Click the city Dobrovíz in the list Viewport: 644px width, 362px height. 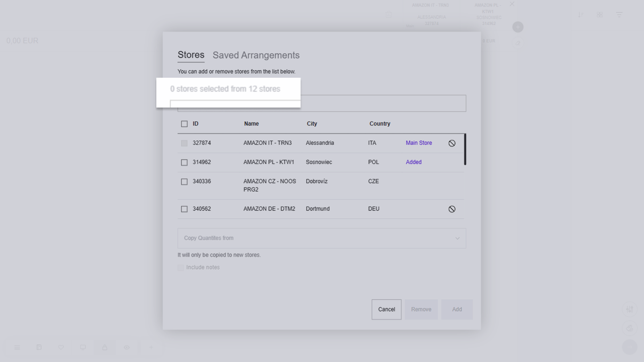[x=317, y=182]
